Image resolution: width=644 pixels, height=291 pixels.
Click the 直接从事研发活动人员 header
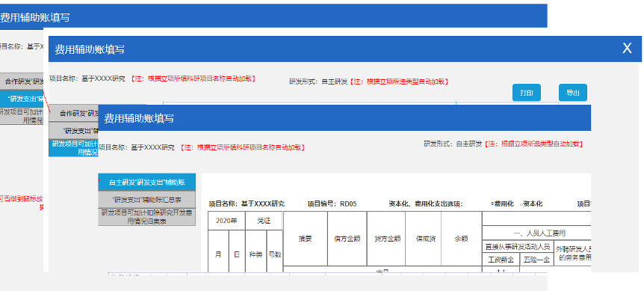point(518,247)
